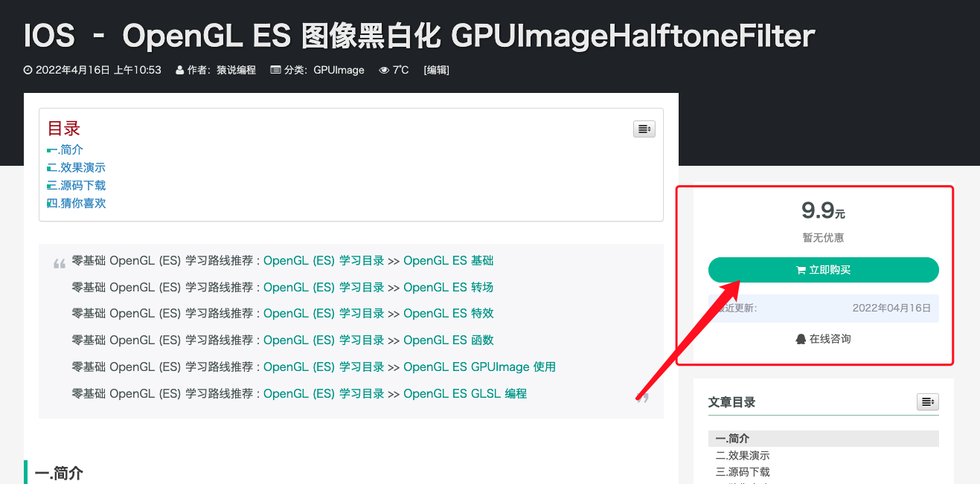The image size is (980, 484).
Task: Click the author icon before 猿说编程
Action: coord(179,70)
